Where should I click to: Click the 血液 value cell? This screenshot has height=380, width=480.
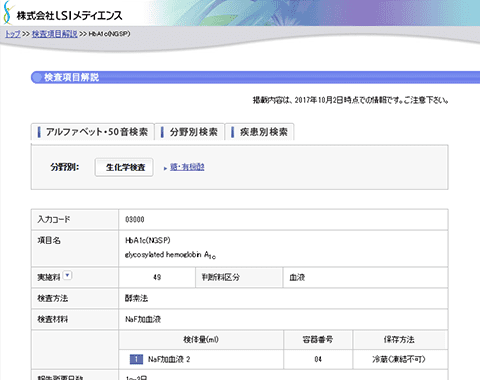tap(365, 277)
